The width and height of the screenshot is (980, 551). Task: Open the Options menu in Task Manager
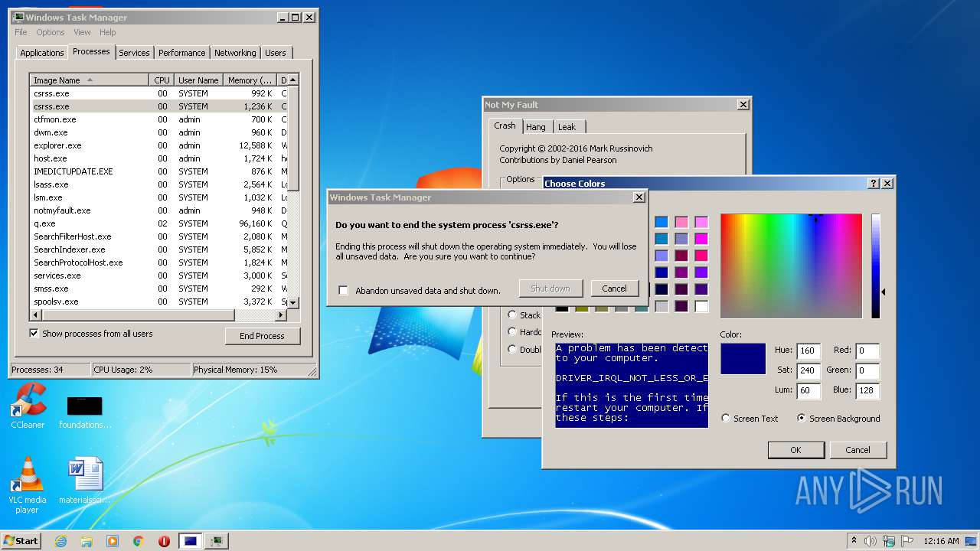[51, 32]
